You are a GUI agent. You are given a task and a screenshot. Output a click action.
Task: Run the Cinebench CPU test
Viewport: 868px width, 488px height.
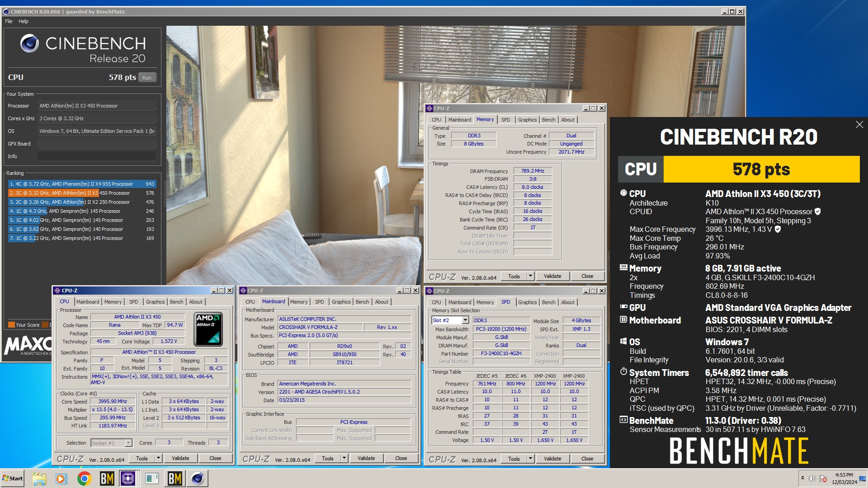(147, 78)
